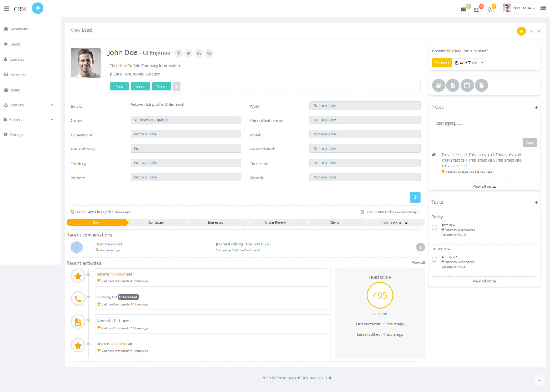Click View all notes under Notes
This screenshot has height=392, width=550.
pos(484,187)
